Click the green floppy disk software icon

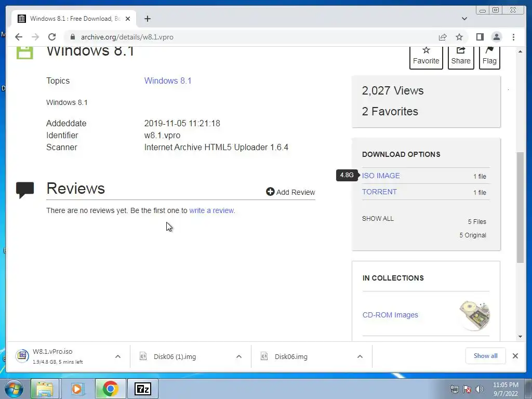[25, 52]
